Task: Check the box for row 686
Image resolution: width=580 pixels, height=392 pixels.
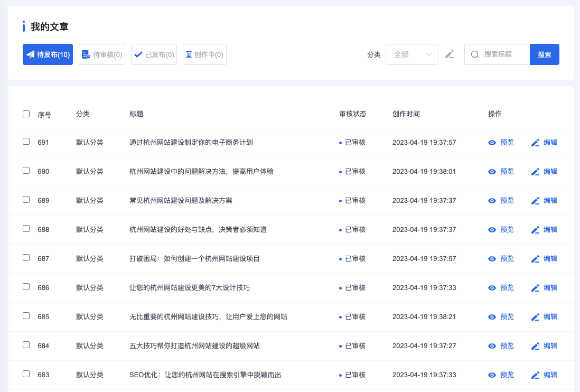Action: coord(26,286)
